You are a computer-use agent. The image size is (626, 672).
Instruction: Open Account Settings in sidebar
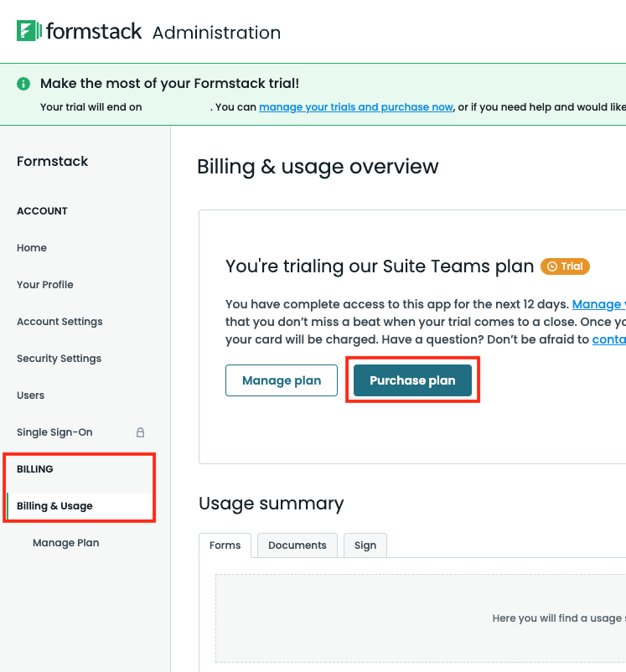pos(59,322)
